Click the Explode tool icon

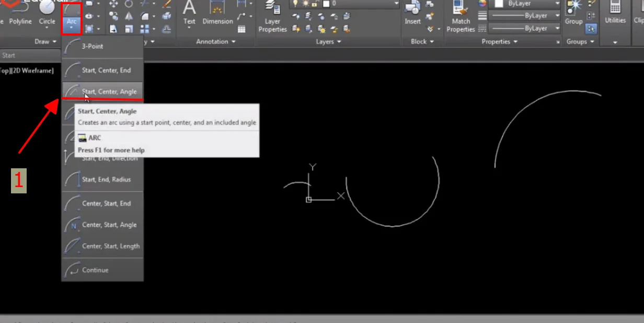pos(167,17)
